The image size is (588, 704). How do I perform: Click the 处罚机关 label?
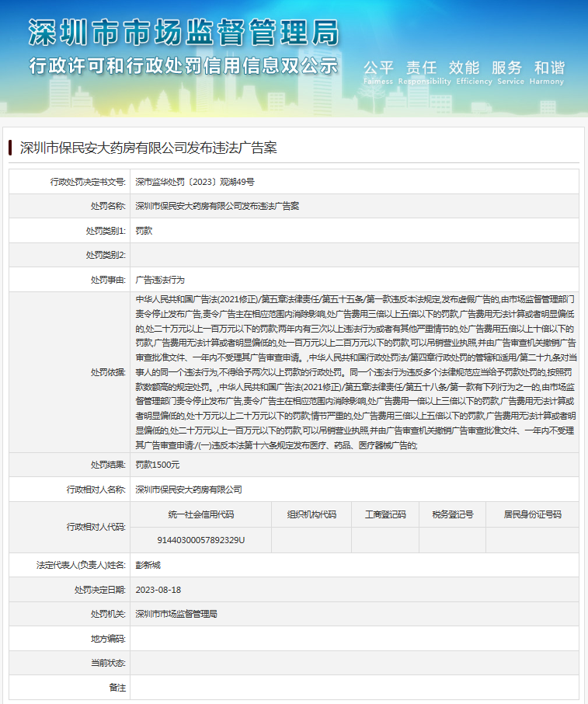[108, 614]
